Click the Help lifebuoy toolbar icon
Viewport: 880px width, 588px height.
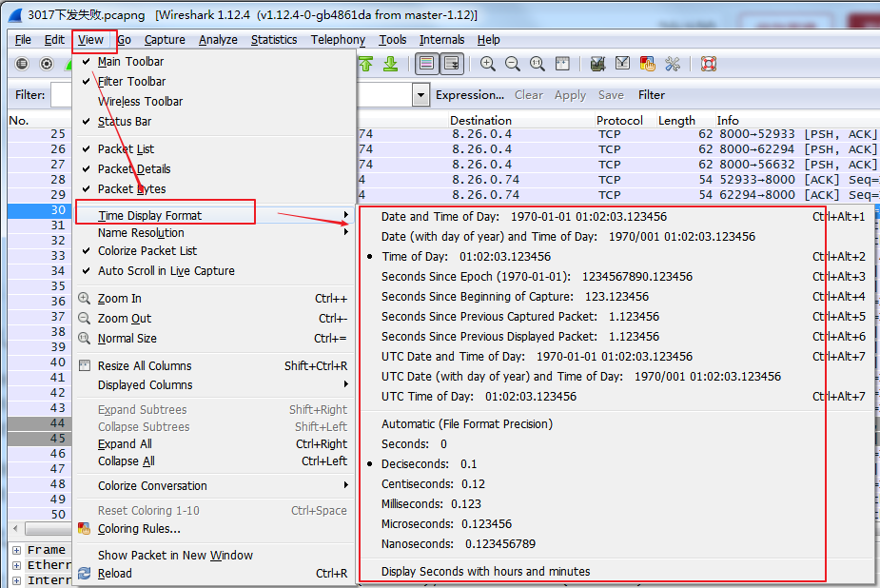[708, 63]
